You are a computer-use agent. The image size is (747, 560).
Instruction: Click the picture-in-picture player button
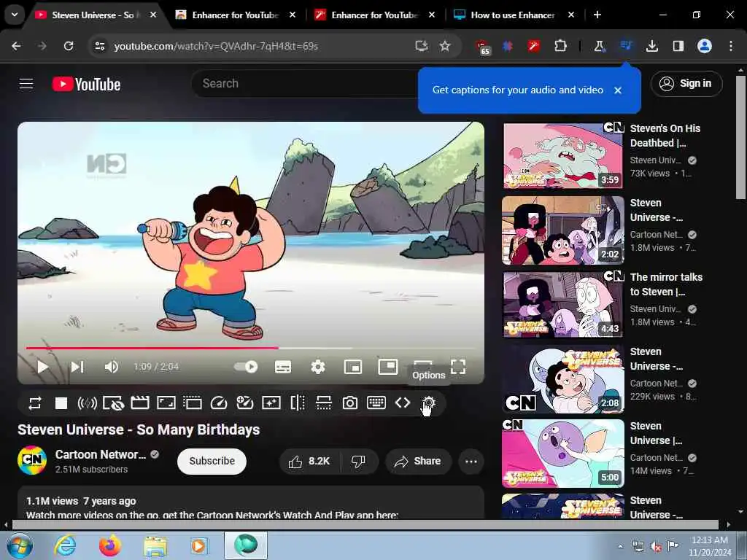tap(388, 367)
